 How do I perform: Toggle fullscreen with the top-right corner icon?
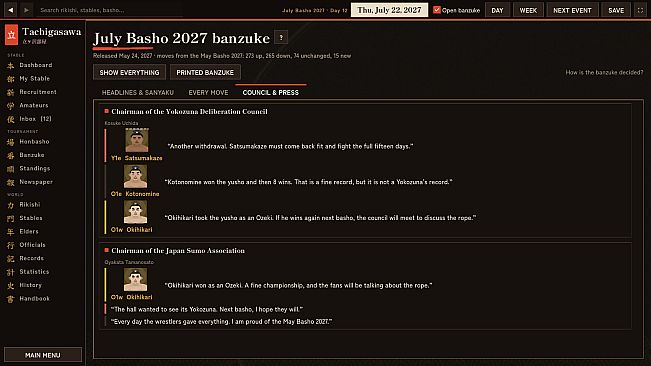(640, 10)
